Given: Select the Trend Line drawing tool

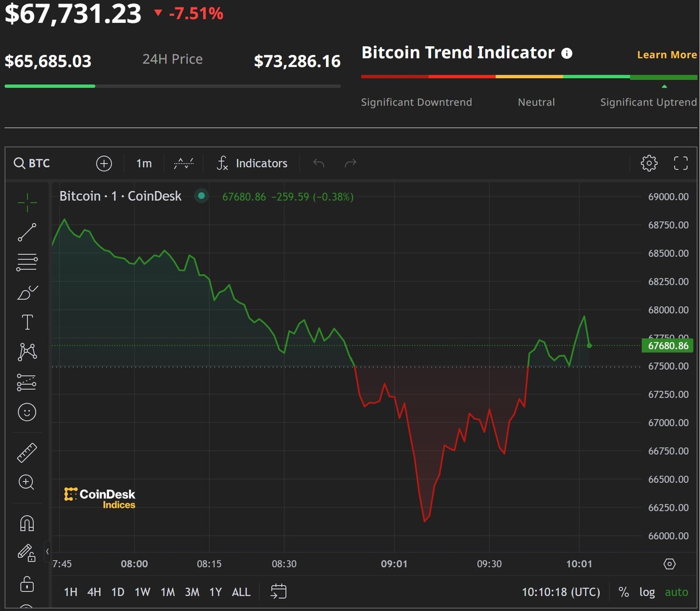Looking at the screenshot, I should 27,232.
